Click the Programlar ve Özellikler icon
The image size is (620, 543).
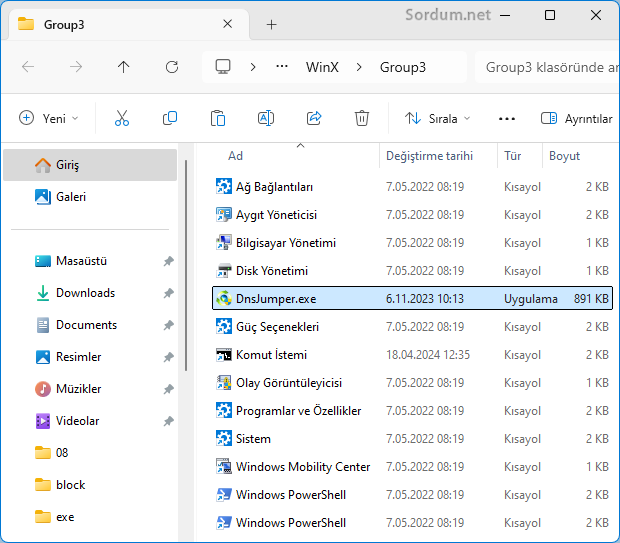[x=224, y=411]
